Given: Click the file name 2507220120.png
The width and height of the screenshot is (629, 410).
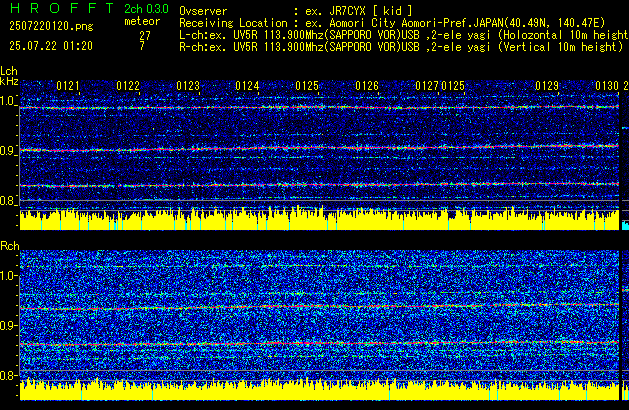Looking at the screenshot, I should (51, 26).
